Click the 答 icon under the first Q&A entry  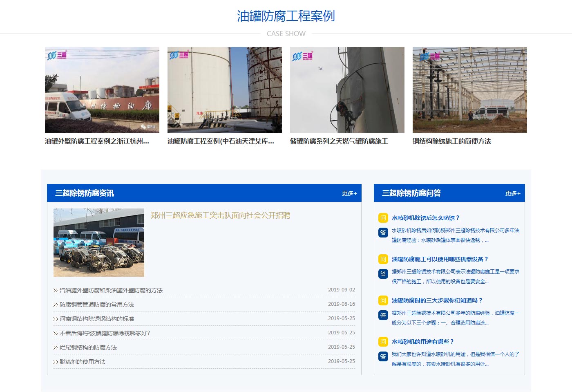coord(383,233)
